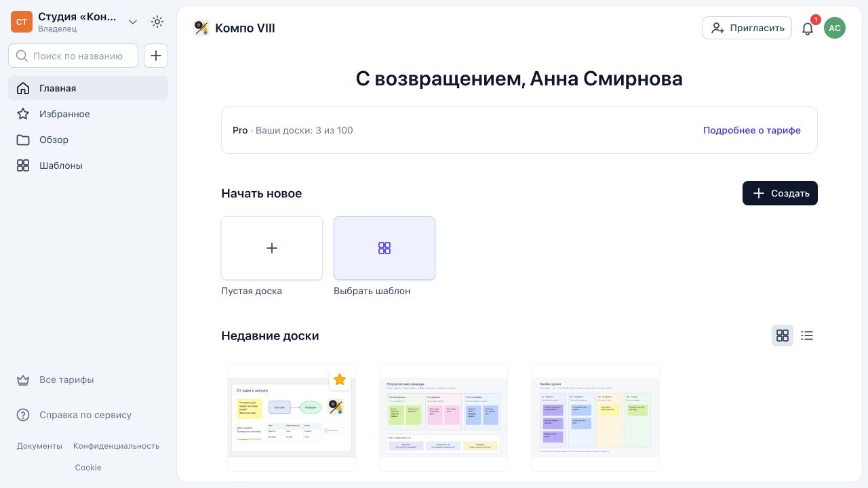The width and height of the screenshot is (868, 488).
Task: Open Подробнее о тарифе link
Action: point(752,130)
